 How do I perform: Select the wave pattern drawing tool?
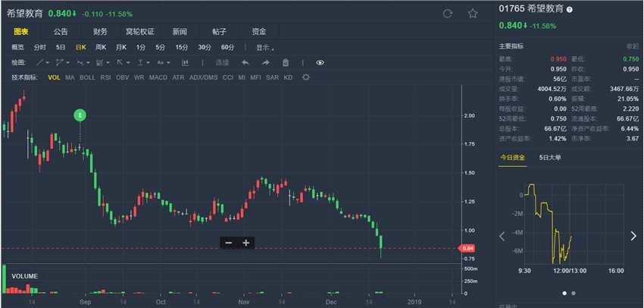pos(80,62)
